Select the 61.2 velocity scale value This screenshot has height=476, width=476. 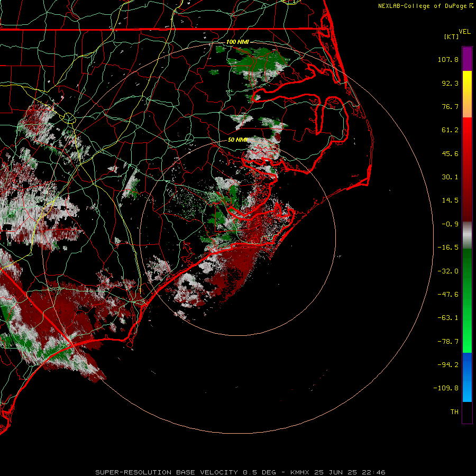pos(450,130)
